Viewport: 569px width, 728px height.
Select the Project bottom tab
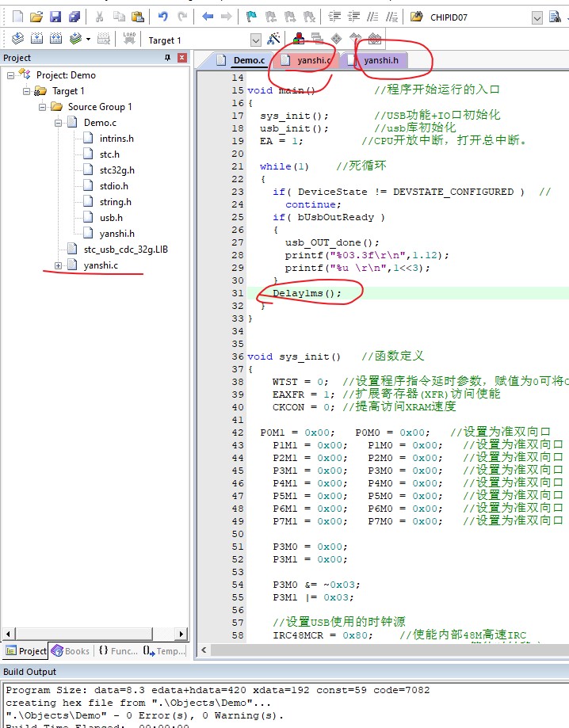point(26,651)
